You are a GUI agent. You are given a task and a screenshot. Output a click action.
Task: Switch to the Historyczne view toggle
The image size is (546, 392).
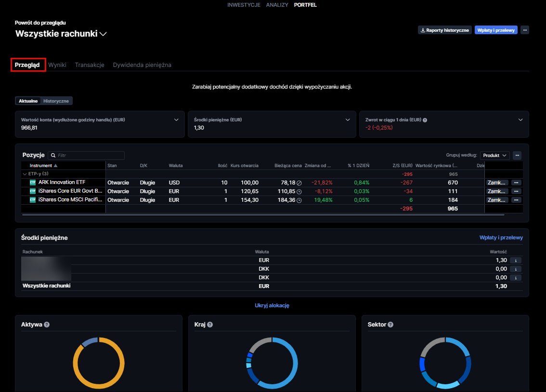[x=56, y=101]
